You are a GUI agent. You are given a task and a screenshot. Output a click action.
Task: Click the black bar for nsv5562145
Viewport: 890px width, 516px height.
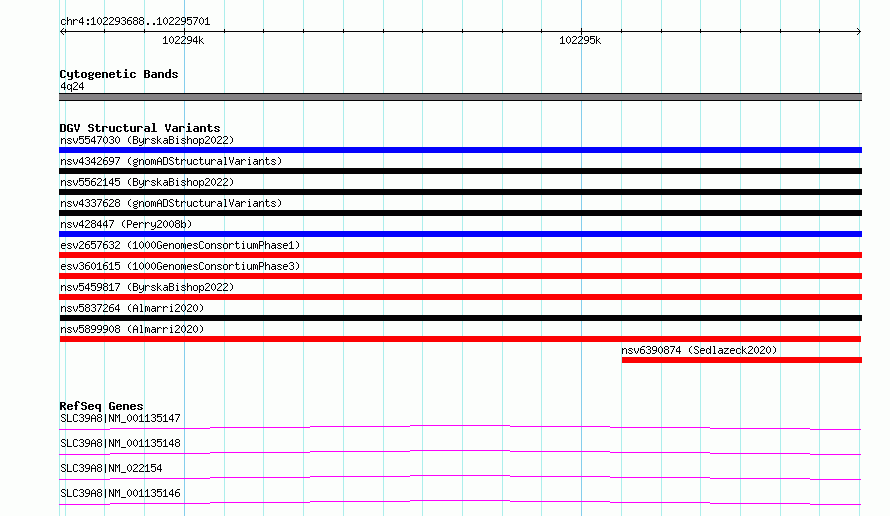pyautogui.click(x=460, y=192)
